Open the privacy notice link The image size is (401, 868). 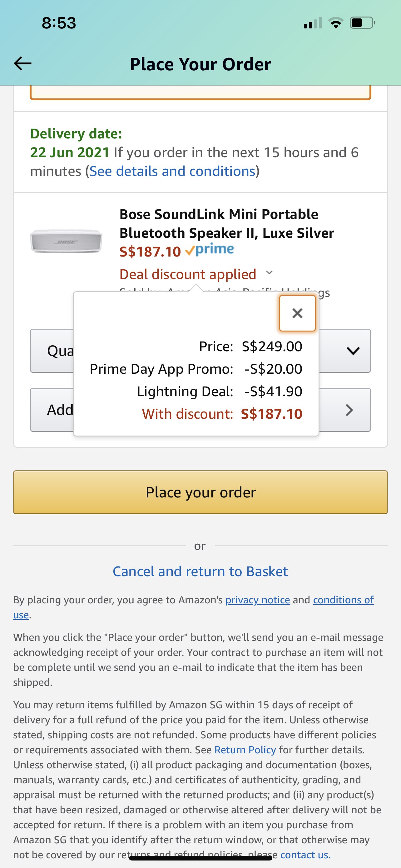coord(258,600)
